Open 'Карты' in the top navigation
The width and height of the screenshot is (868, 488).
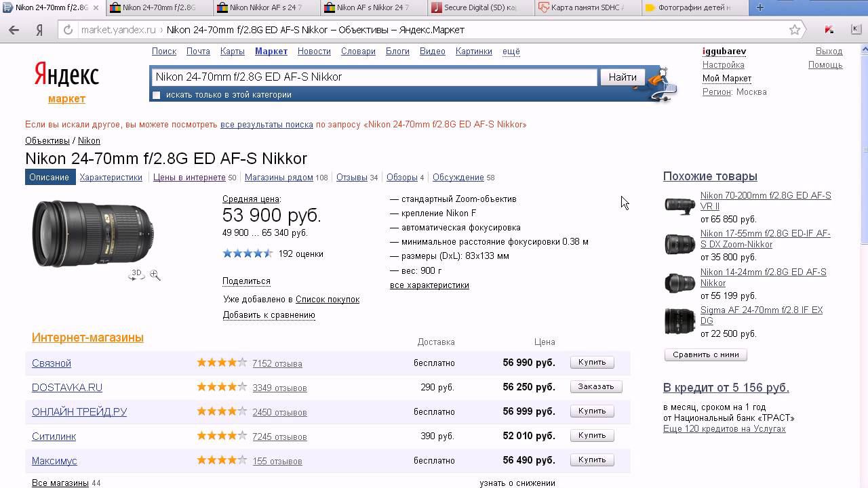pyautogui.click(x=233, y=52)
